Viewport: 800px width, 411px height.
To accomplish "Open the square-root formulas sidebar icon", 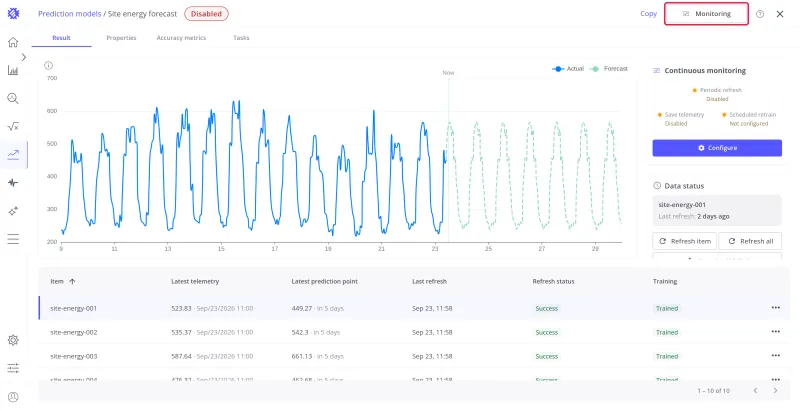I will pyautogui.click(x=13, y=126).
